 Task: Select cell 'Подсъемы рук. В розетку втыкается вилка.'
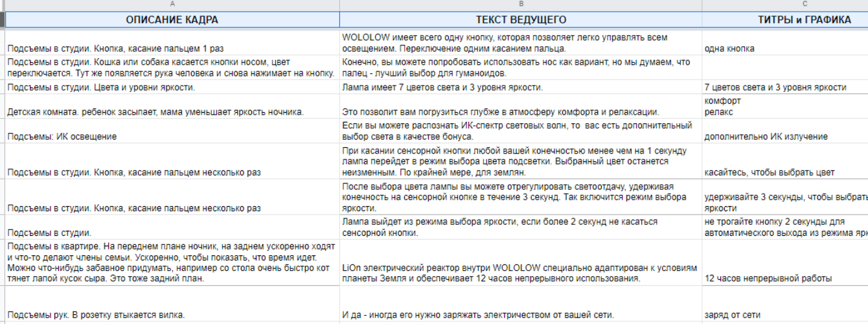pos(172,304)
